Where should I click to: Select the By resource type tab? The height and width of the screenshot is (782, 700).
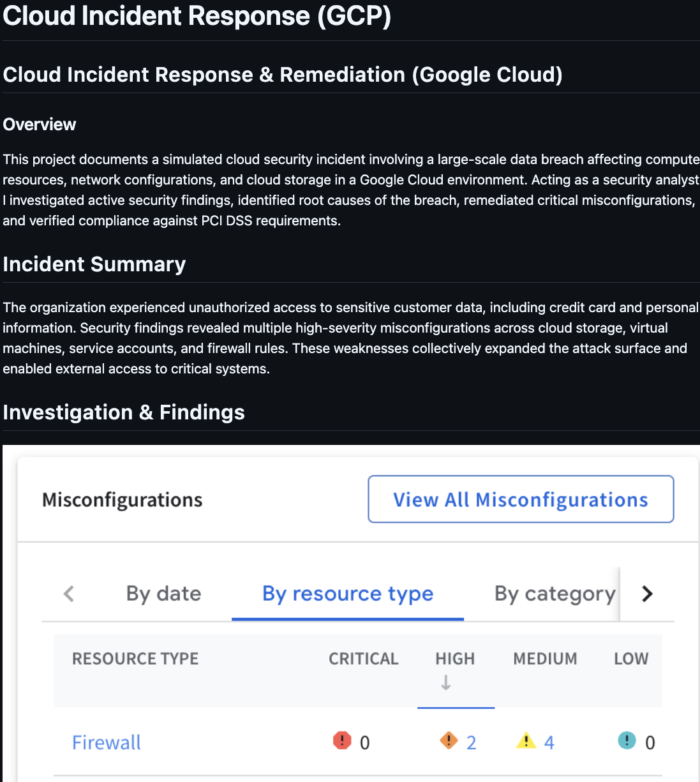pos(347,594)
